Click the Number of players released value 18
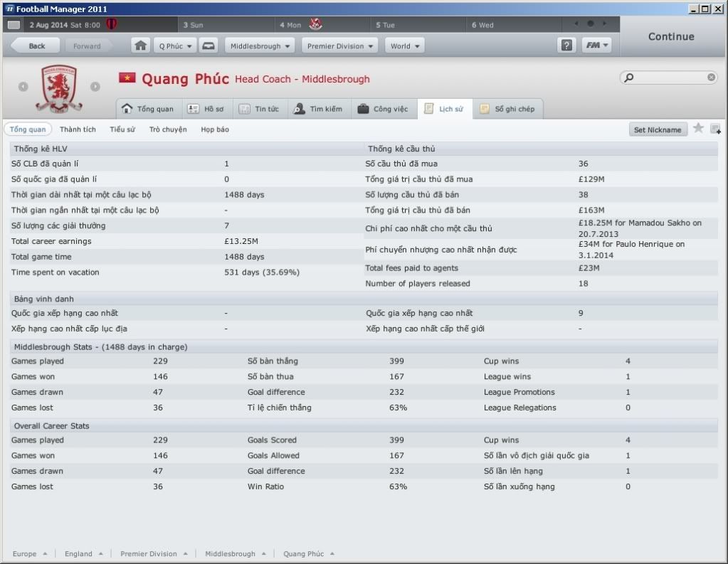This screenshot has width=728, height=564. coord(583,283)
